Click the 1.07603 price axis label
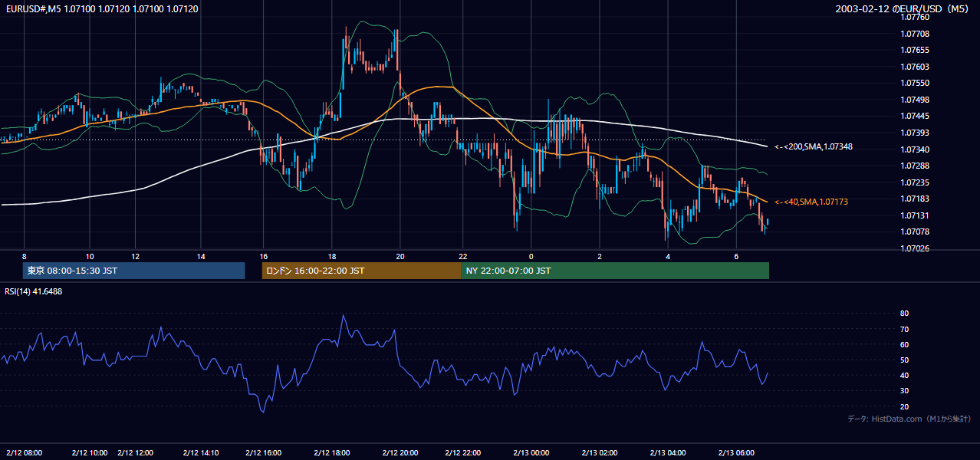Image resolution: width=980 pixels, height=460 pixels. (915, 67)
